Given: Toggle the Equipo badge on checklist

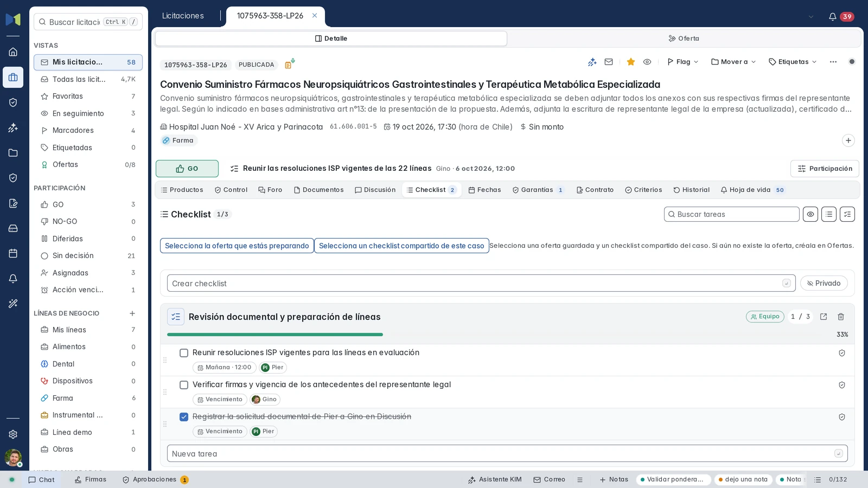Looking at the screenshot, I should pyautogui.click(x=765, y=317).
